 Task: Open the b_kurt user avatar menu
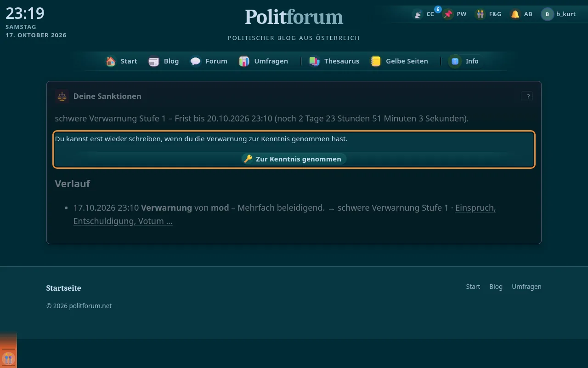pos(547,14)
